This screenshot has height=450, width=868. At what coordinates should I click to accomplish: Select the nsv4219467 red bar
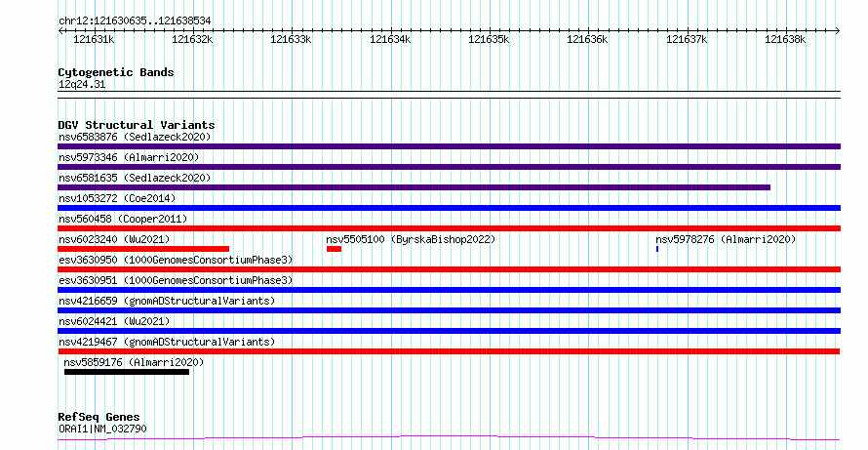point(449,351)
